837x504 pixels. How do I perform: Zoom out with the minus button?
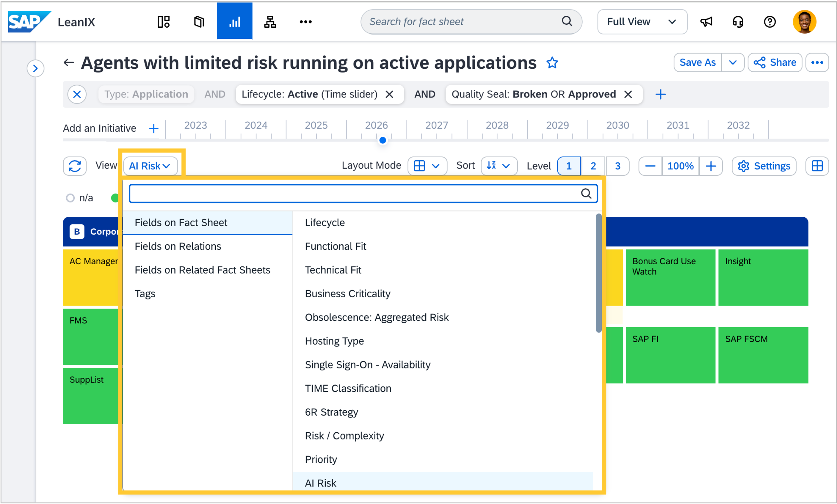point(650,166)
